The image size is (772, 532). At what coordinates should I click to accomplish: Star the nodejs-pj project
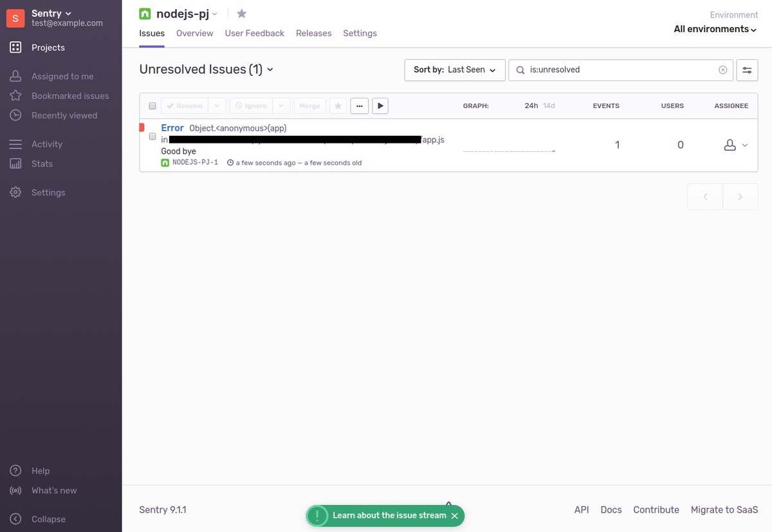tap(241, 14)
